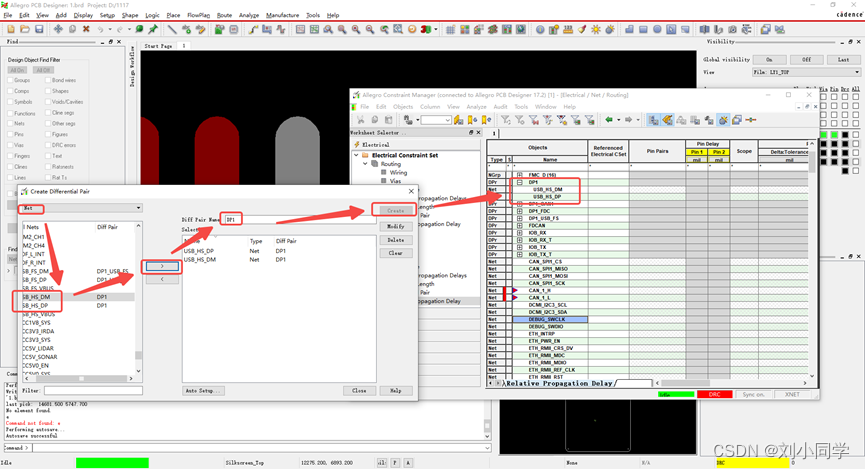Click the open folder icon
This screenshot has width=865, height=469.
24,29
